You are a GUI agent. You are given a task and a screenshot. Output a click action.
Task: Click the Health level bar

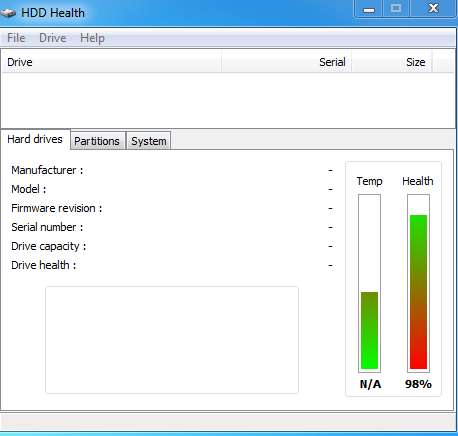(x=418, y=283)
